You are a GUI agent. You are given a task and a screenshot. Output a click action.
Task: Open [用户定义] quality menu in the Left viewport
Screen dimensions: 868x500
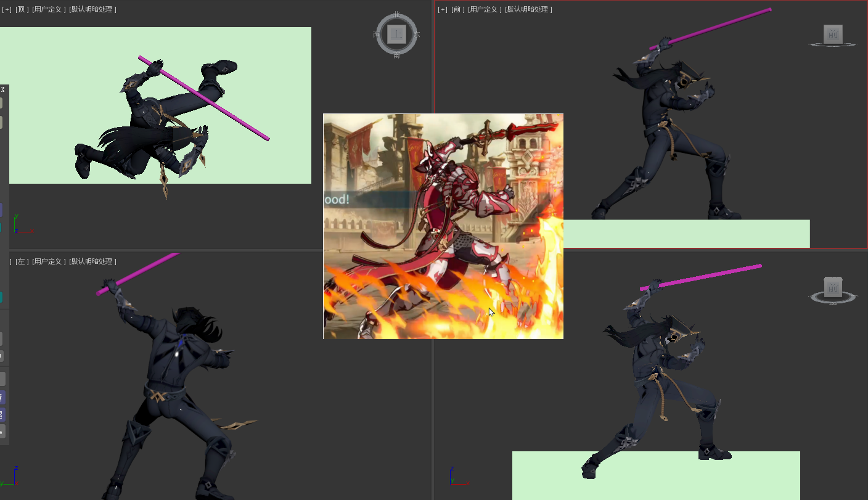pos(49,261)
